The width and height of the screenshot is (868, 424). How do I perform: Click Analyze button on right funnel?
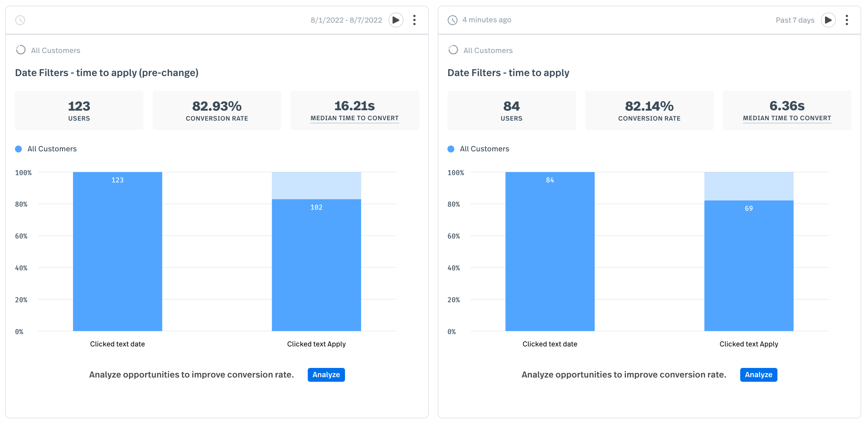pyautogui.click(x=758, y=374)
